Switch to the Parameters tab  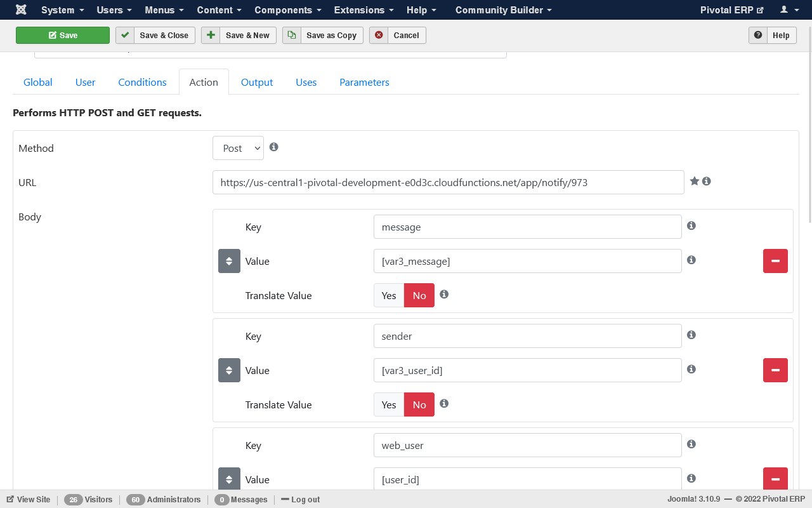pos(364,82)
